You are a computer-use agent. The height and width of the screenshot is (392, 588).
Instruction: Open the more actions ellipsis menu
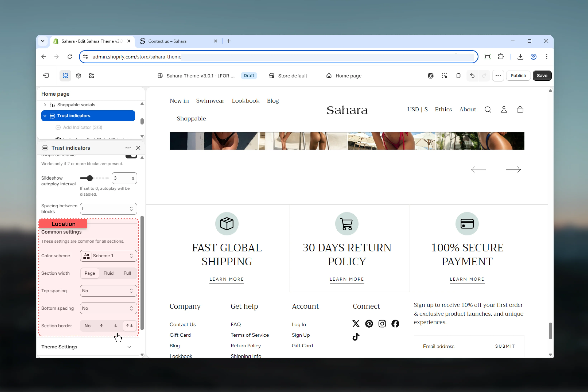click(498, 75)
